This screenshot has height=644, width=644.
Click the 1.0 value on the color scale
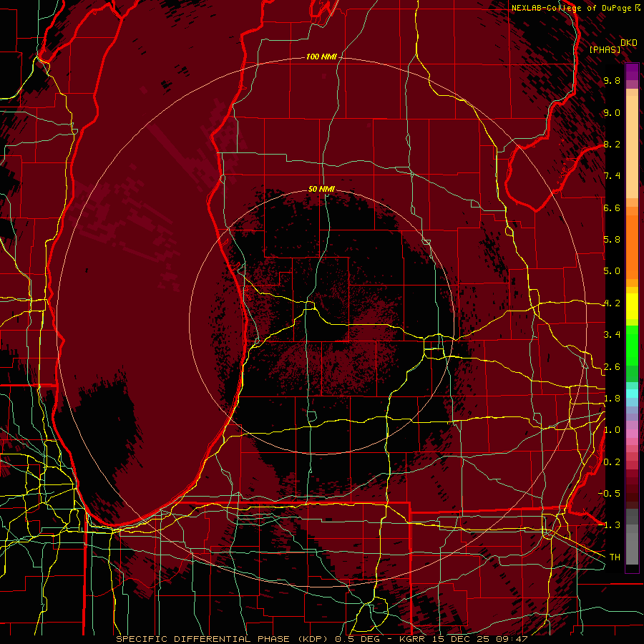click(612, 430)
